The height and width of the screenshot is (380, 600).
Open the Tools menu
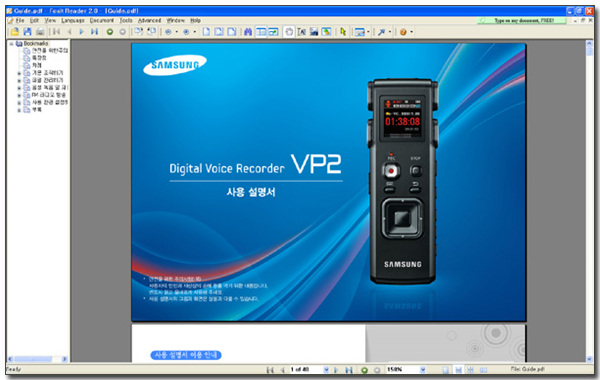click(x=126, y=20)
